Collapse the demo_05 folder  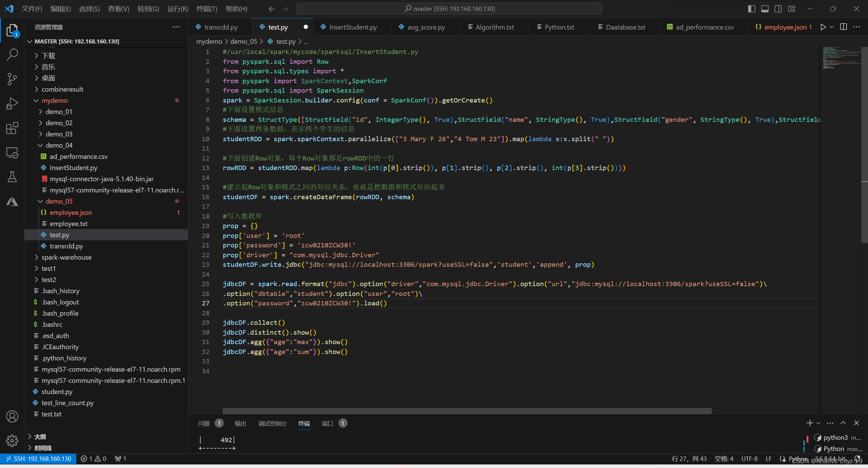coord(106,201)
